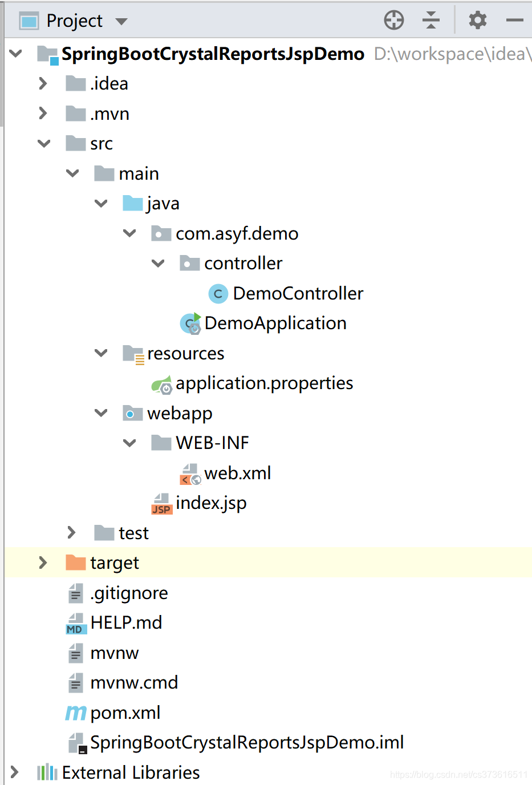Click the webapp web resource folder icon

[133, 413]
